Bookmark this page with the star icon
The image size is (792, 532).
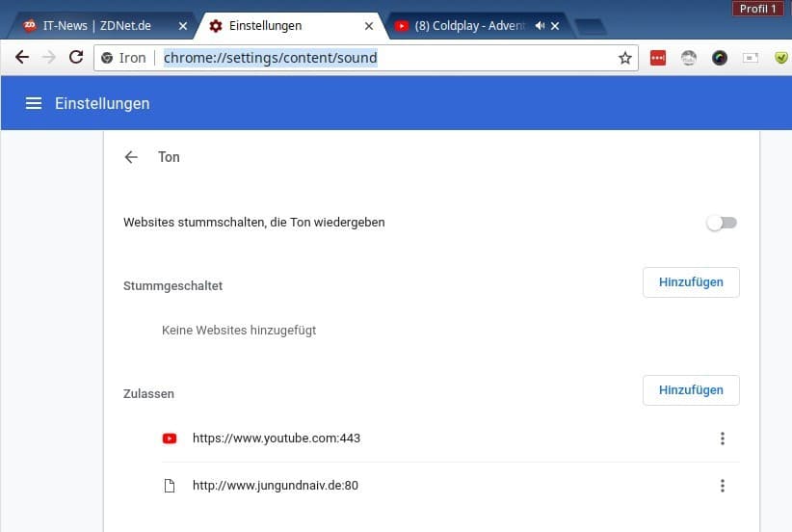click(x=625, y=58)
